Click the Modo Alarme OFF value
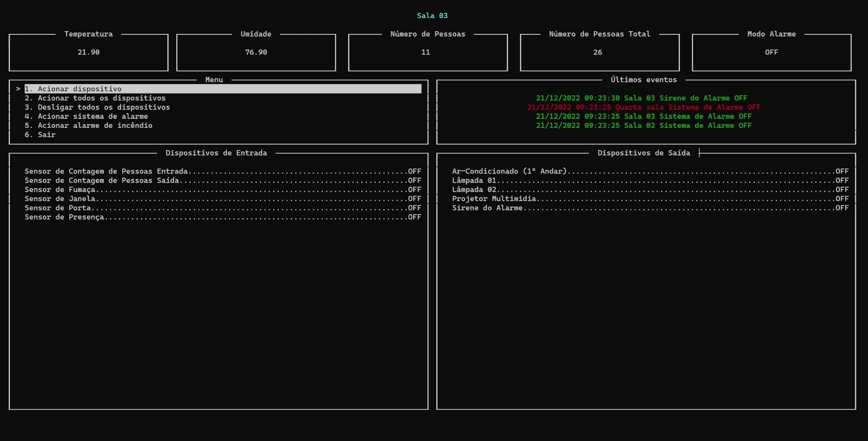Image resolution: width=868 pixels, height=441 pixels. click(x=772, y=52)
